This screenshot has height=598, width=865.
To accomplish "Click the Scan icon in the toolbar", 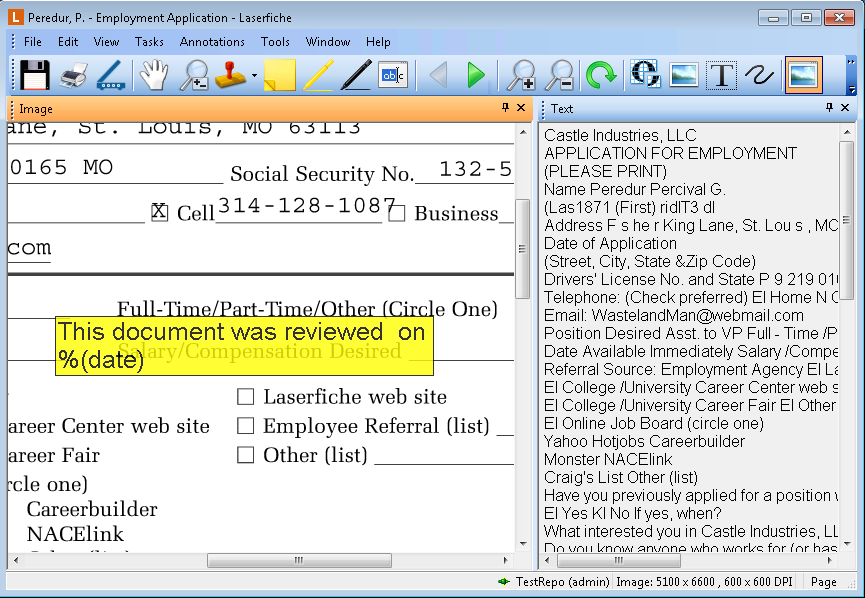I will (x=111, y=75).
